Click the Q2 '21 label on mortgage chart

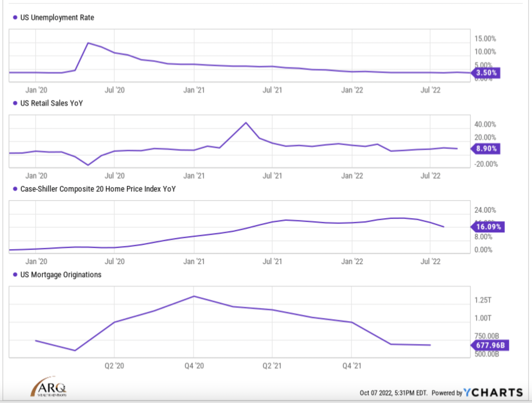point(272,366)
